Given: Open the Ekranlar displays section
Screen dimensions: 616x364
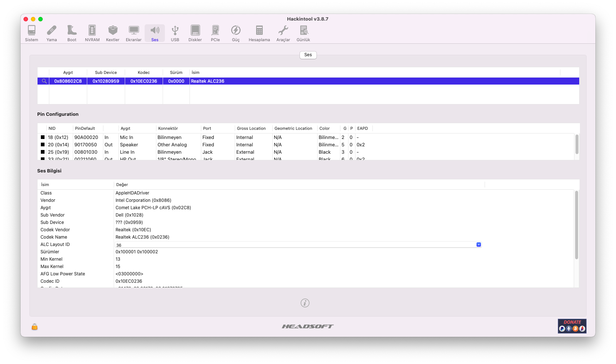Looking at the screenshot, I should [x=134, y=33].
